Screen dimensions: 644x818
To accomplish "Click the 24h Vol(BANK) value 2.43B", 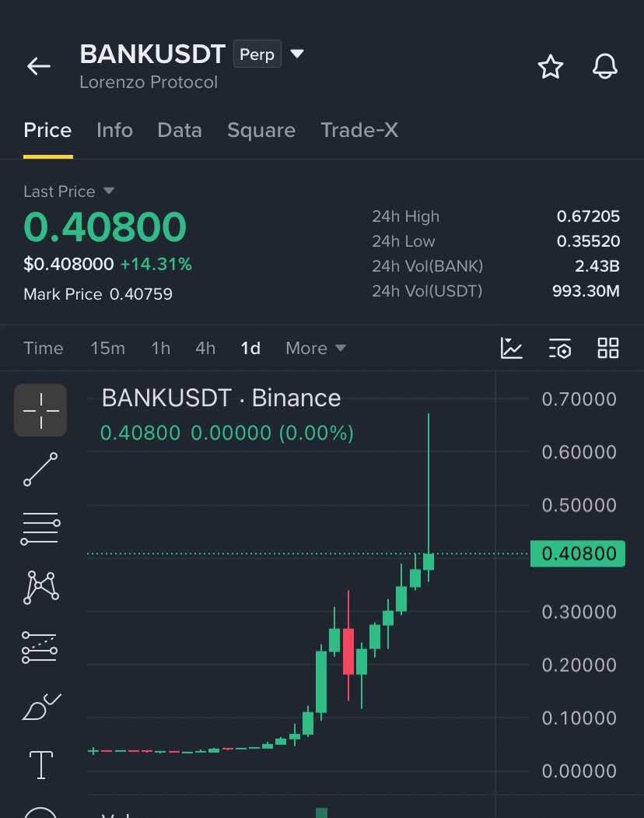I will (597, 266).
